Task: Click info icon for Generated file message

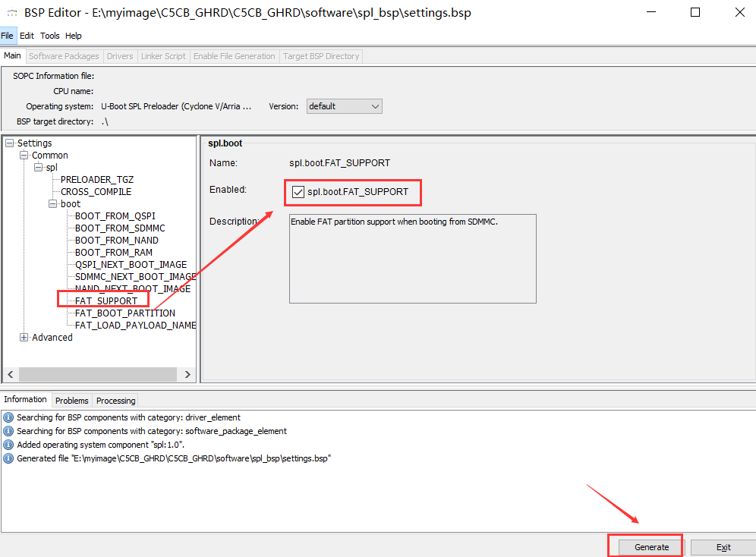Action: [x=8, y=458]
